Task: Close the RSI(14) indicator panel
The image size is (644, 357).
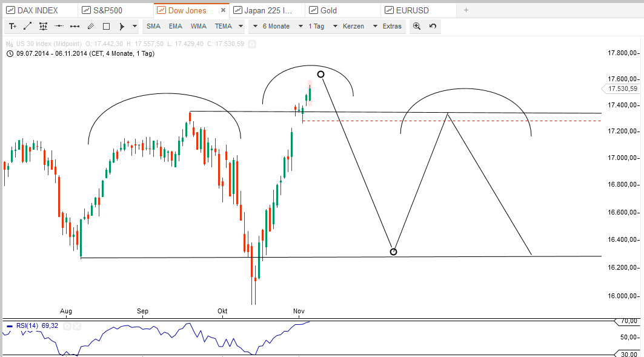Action: 76,325
